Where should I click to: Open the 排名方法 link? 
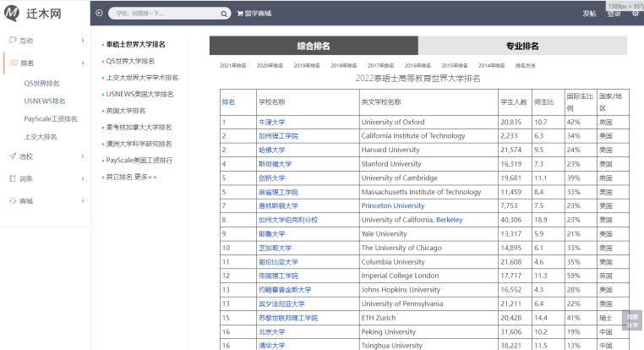(x=526, y=65)
